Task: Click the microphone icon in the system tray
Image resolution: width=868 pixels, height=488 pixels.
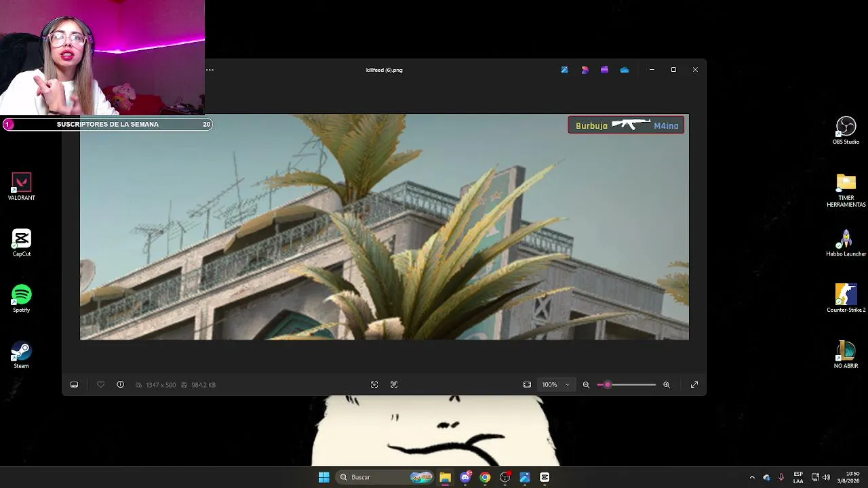Action: pos(781,477)
